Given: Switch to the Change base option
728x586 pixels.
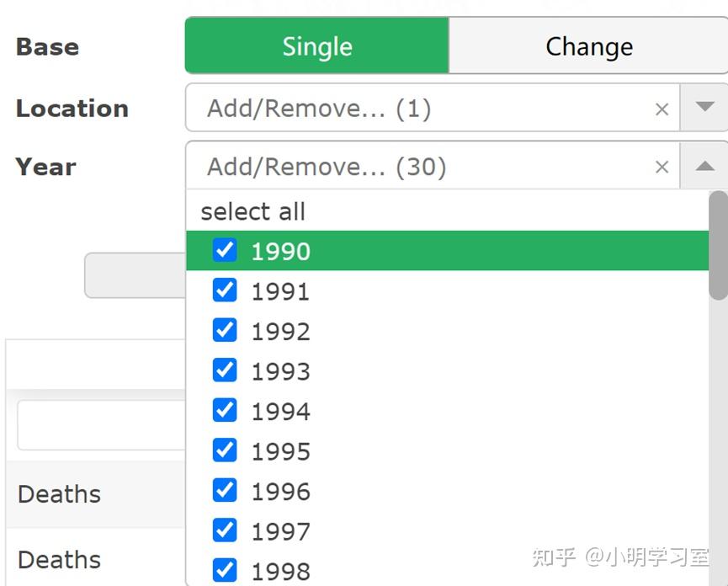Looking at the screenshot, I should [588, 46].
